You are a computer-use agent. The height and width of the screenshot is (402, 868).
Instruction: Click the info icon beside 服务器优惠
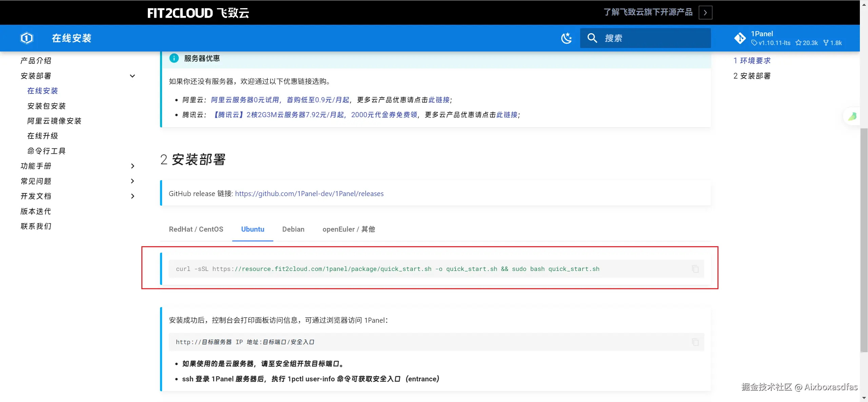pyautogui.click(x=174, y=58)
